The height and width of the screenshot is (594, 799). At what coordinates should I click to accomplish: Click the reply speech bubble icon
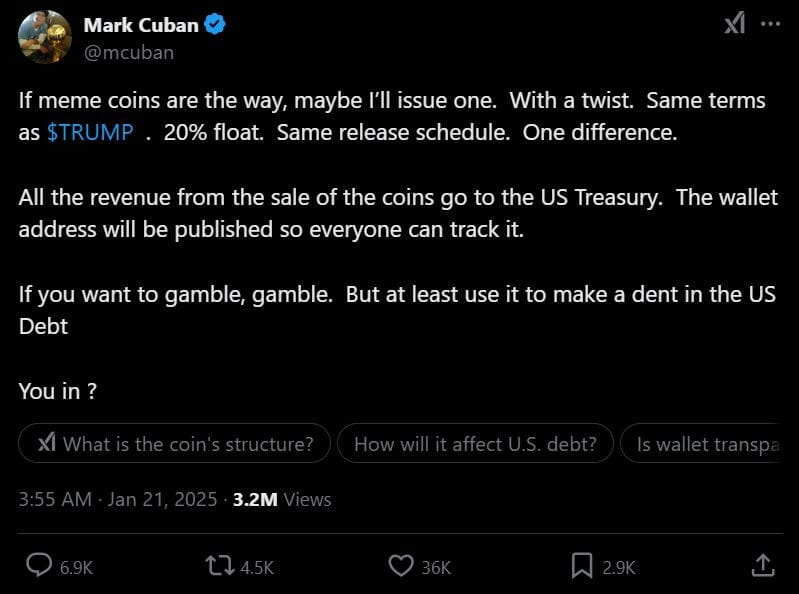click(39, 566)
